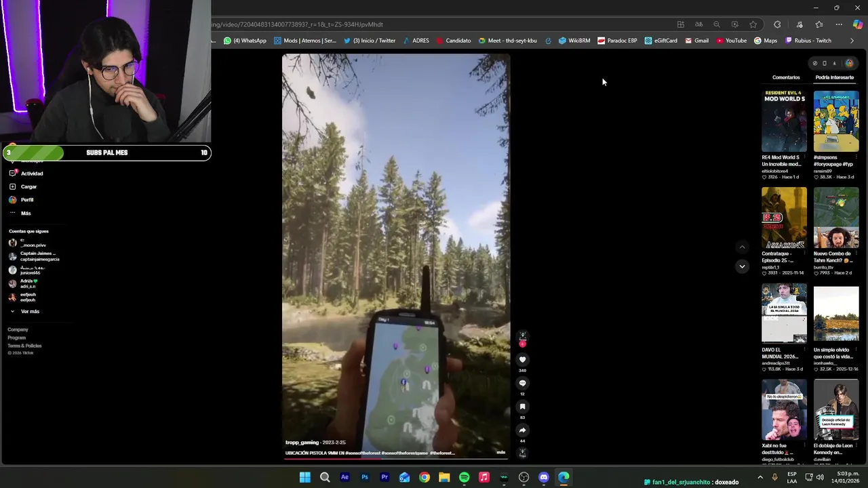868x488 pixels.
Task: Select the Podría interesarte tab
Action: point(834,77)
